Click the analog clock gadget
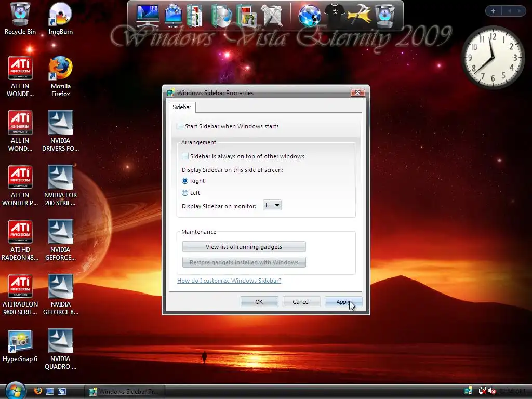The width and height of the screenshot is (532, 399). point(493,57)
